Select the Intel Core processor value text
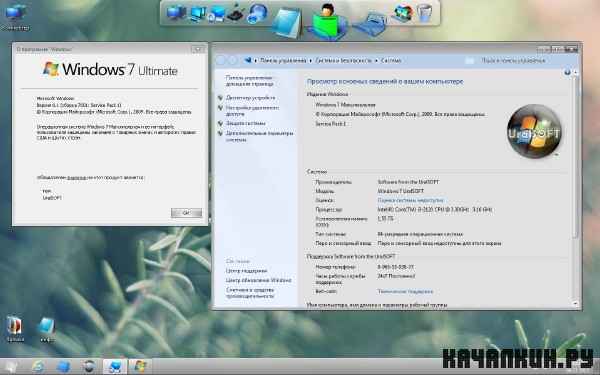The width and height of the screenshot is (600, 375). (x=435, y=210)
